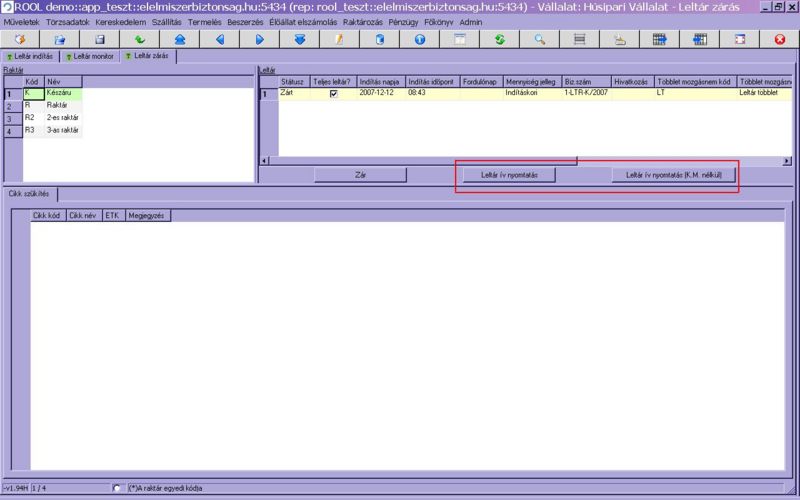Select the radio button in the status bar
The height and width of the screenshot is (500, 800).
[118, 488]
